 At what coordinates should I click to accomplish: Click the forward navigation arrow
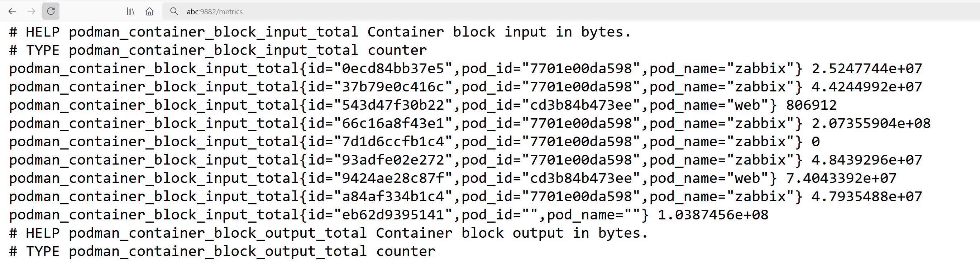(x=32, y=11)
